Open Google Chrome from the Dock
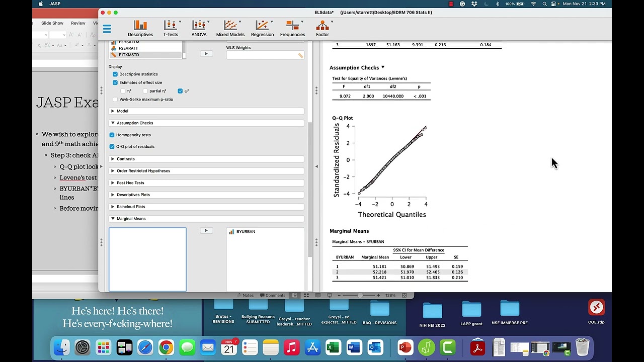 [x=166, y=347]
